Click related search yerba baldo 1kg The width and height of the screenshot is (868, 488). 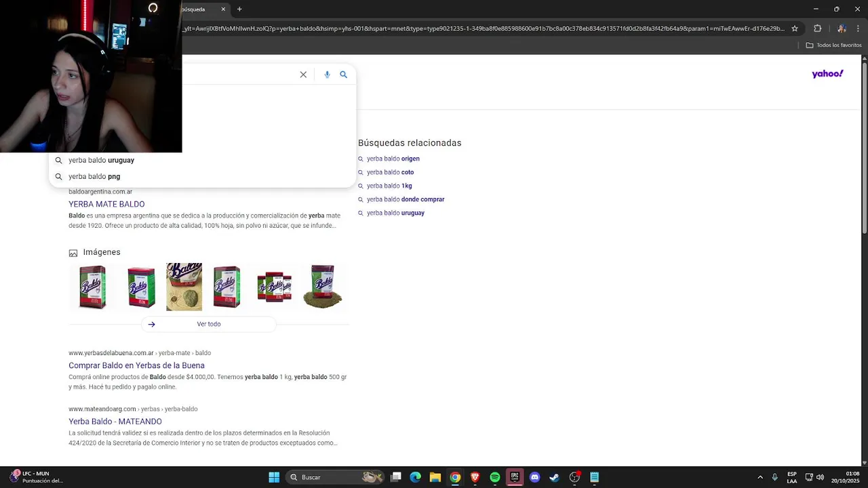tap(389, 186)
